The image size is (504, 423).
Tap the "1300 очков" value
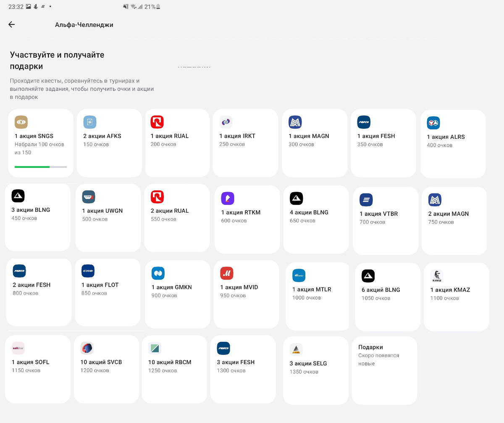[x=231, y=370]
